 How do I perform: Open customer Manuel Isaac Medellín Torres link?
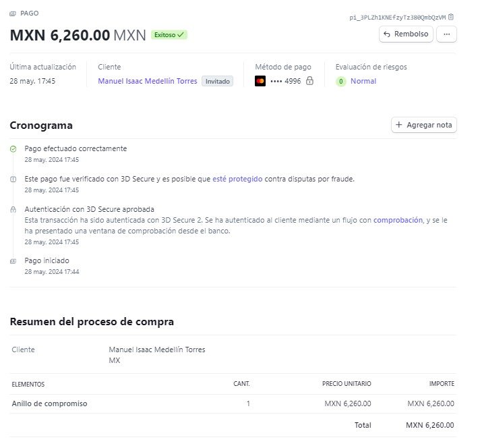click(x=148, y=81)
